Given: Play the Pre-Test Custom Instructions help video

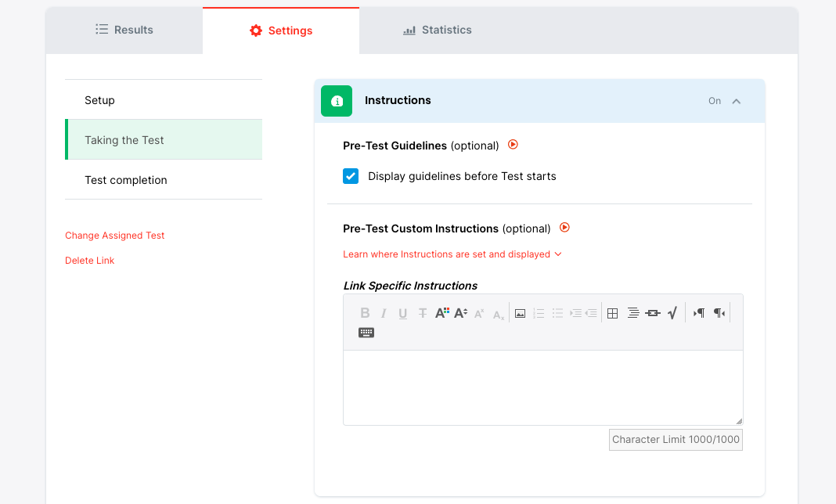Looking at the screenshot, I should coord(564,228).
